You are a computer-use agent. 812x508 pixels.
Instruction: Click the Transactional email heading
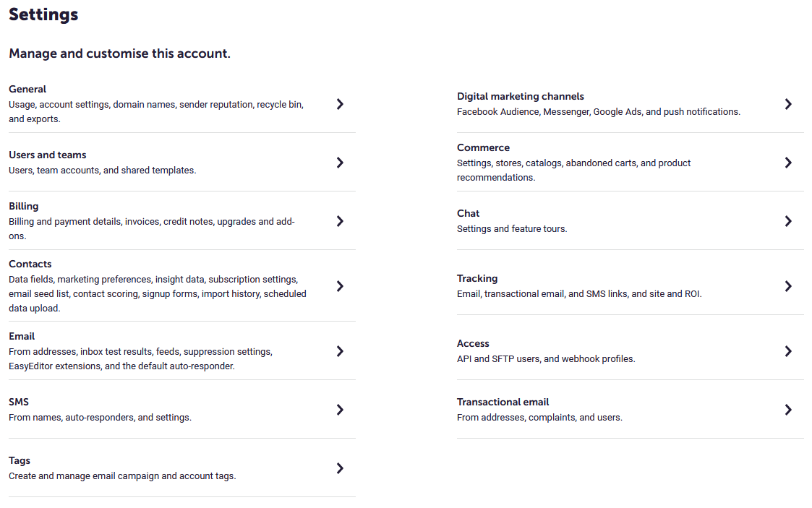coord(503,402)
